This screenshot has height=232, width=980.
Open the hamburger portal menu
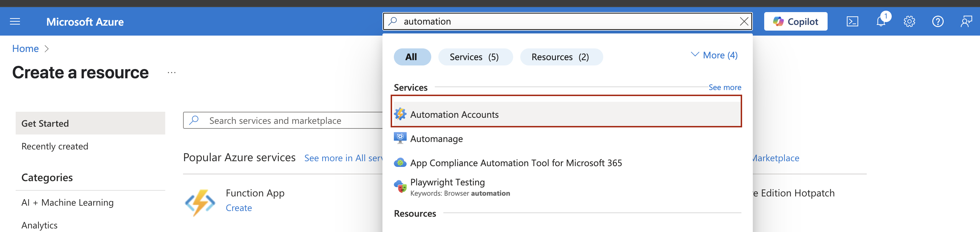click(x=15, y=22)
